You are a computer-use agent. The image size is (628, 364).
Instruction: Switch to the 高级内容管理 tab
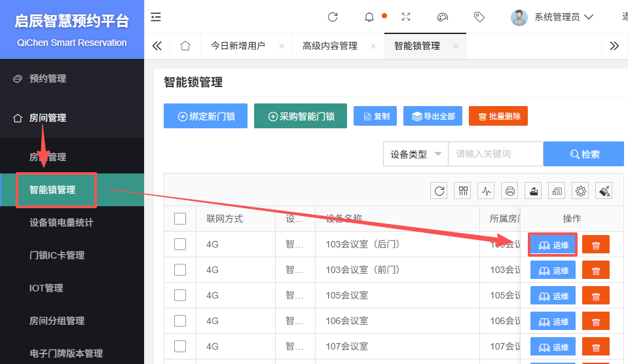click(330, 46)
